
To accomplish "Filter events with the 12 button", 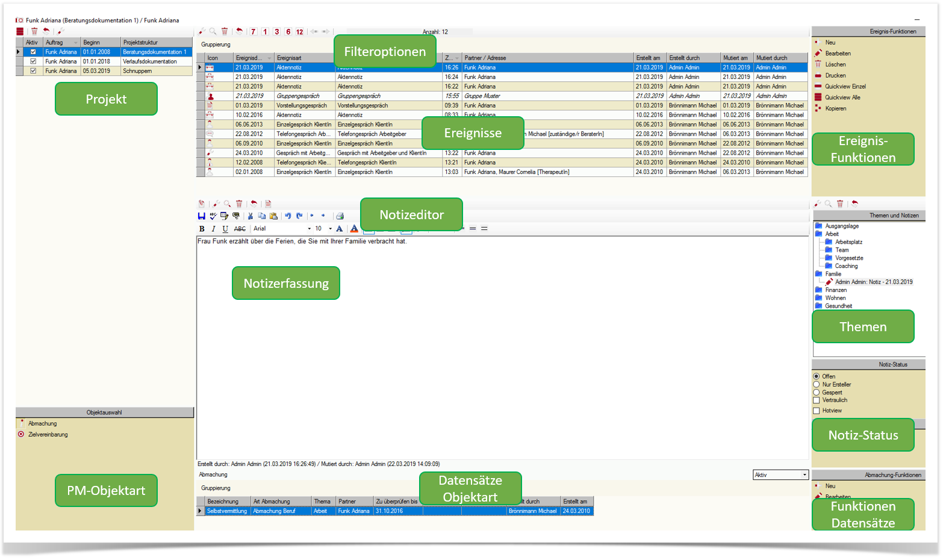I will (300, 32).
